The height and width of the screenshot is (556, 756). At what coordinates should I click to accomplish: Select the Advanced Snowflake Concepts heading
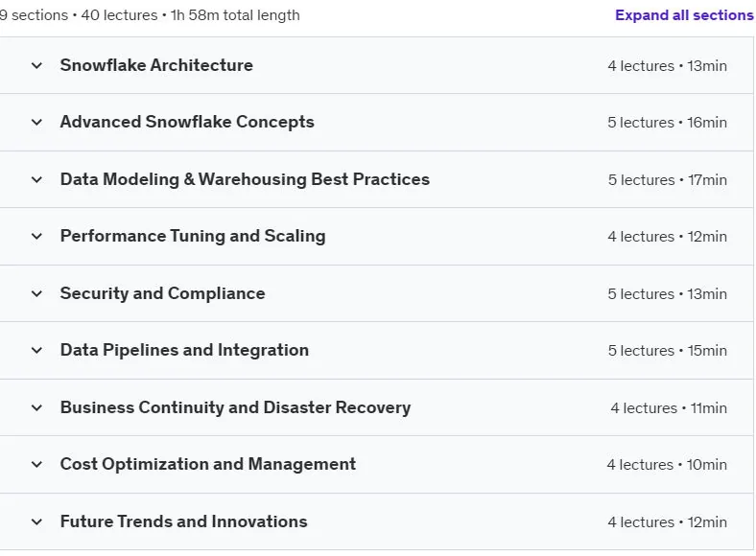187,122
